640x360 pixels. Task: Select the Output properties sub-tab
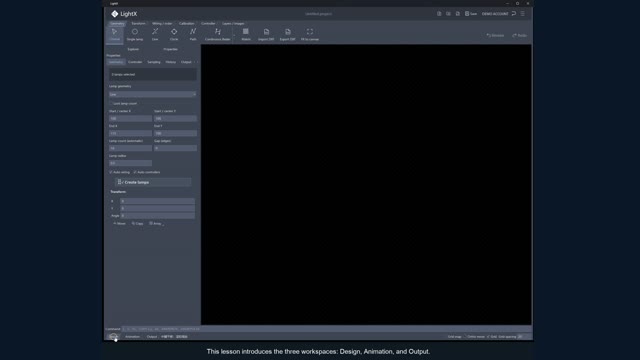click(186, 62)
